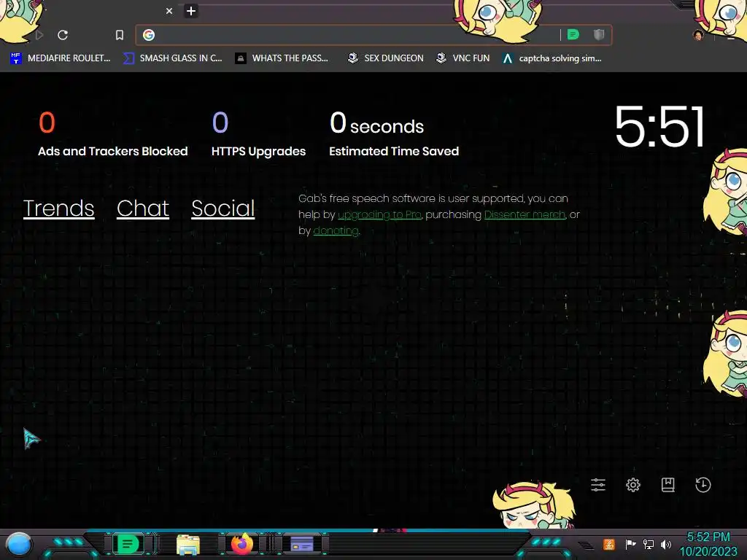Open the MEDIAFIRE ROULET... bookmark
747x560 pixels.
[60, 58]
